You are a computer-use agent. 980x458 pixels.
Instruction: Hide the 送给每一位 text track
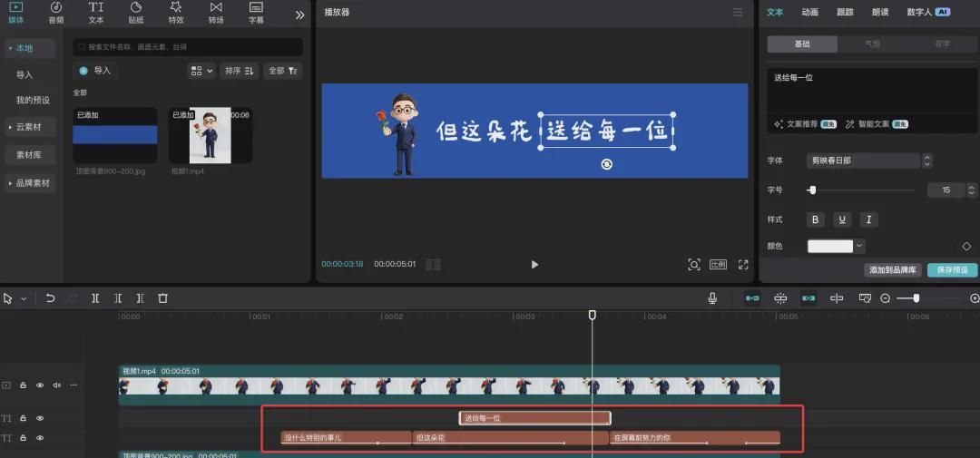tap(40, 418)
